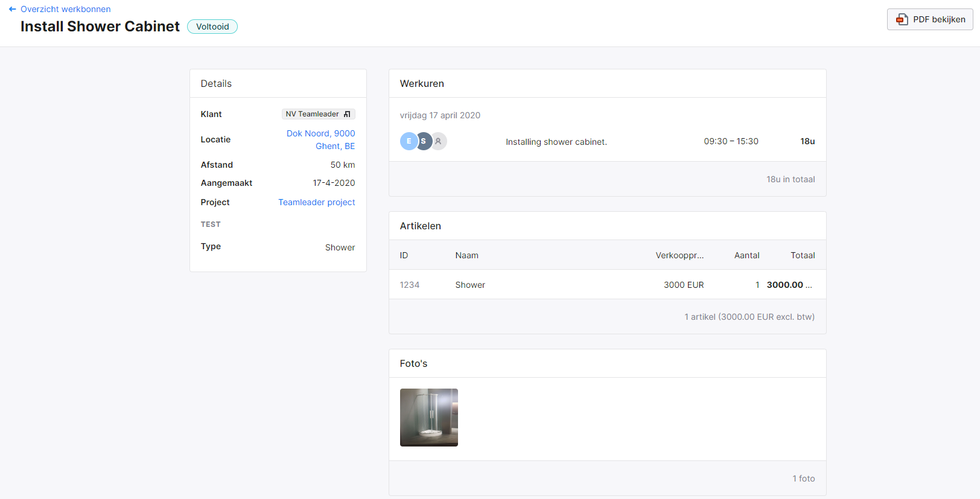Click the Afstand label

point(217,165)
